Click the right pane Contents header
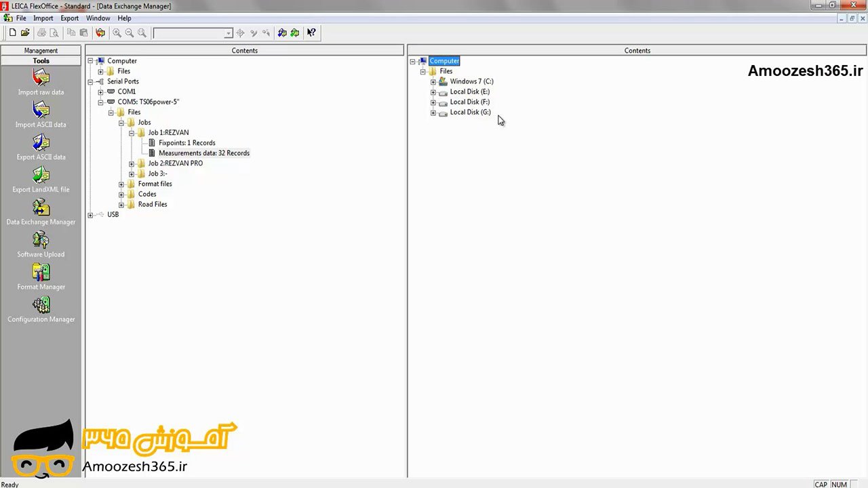Viewport: 868px width, 488px height. coord(637,51)
